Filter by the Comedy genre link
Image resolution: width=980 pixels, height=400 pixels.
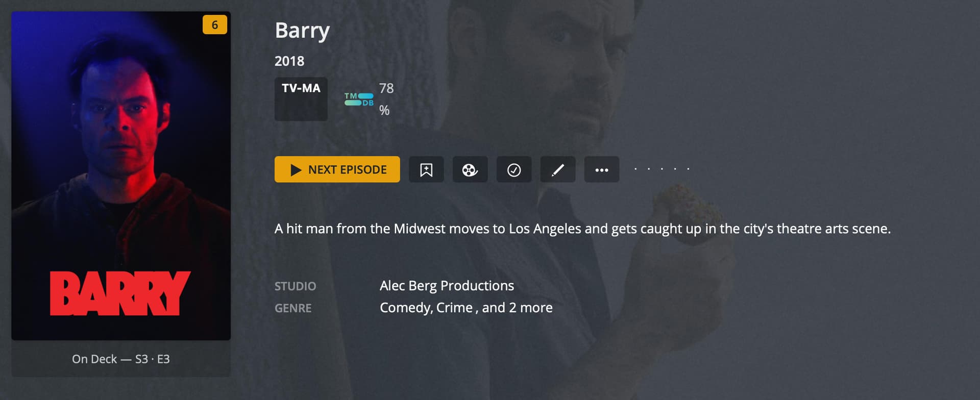[x=406, y=308]
